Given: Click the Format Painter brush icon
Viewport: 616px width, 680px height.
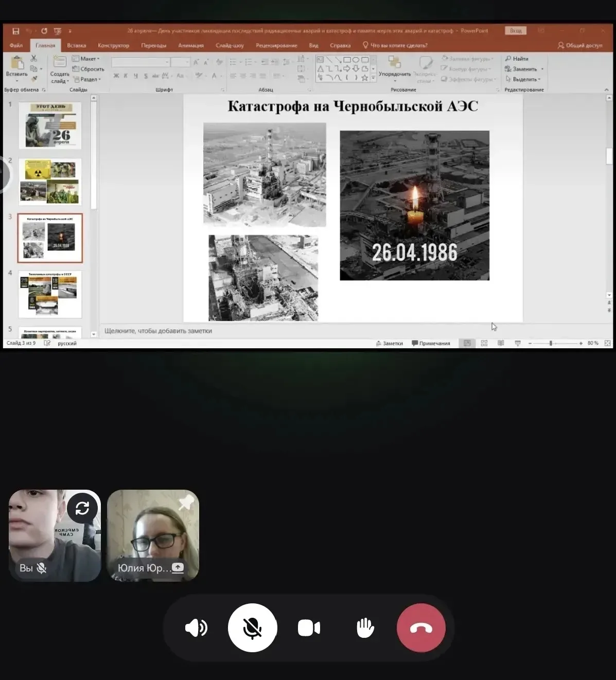Looking at the screenshot, I should (x=34, y=79).
